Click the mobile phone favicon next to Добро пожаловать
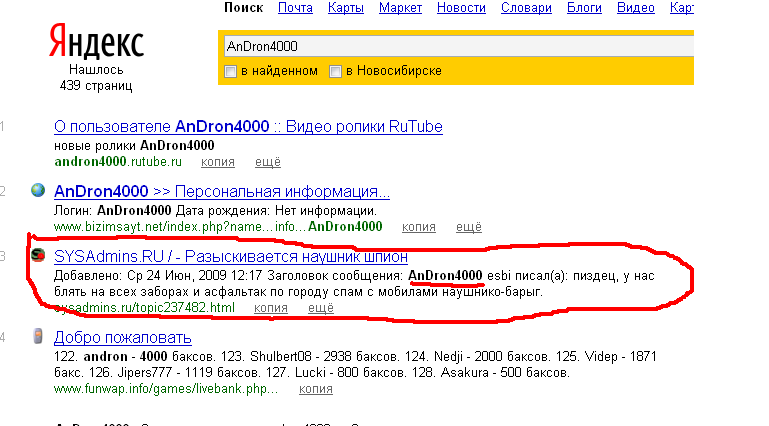The width and height of the screenshot is (769, 426). [38, 336]
